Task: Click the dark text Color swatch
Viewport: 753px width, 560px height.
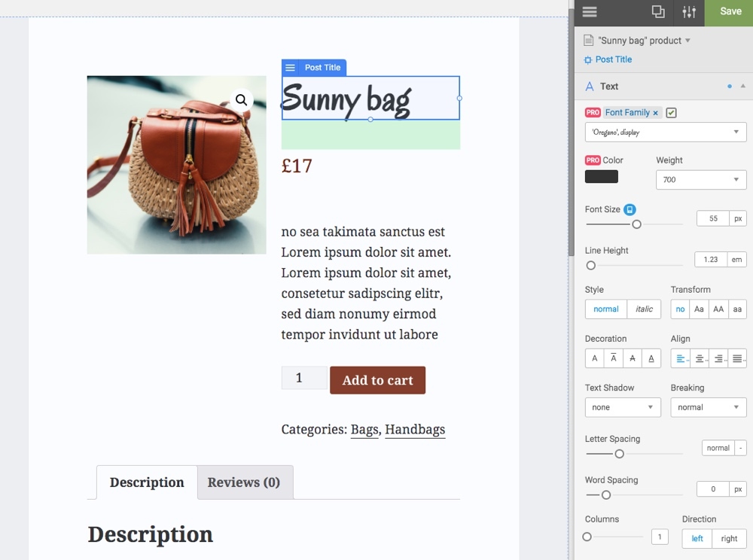Action: pos(601,177)
